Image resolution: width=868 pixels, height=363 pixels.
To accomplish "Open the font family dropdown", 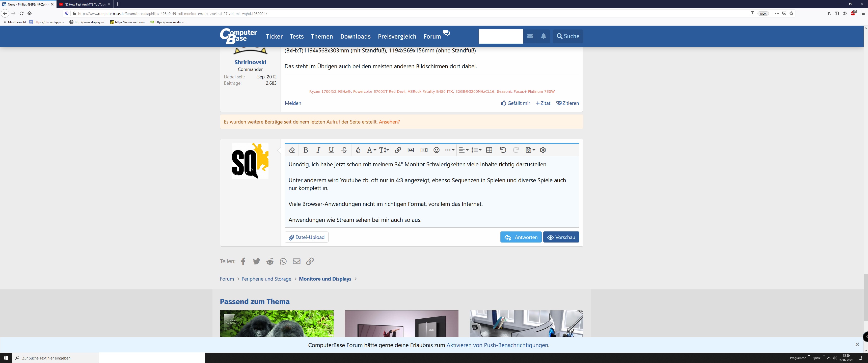I will 371,150.
